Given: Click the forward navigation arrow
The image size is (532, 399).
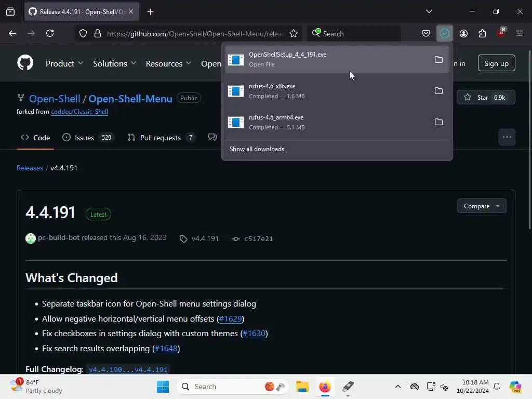Looking at the screenshot, I should tap(31, 33).
